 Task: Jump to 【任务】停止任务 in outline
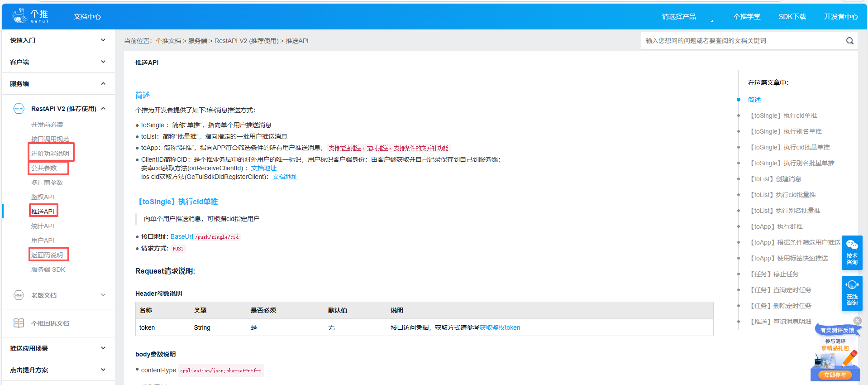point(773,274)
